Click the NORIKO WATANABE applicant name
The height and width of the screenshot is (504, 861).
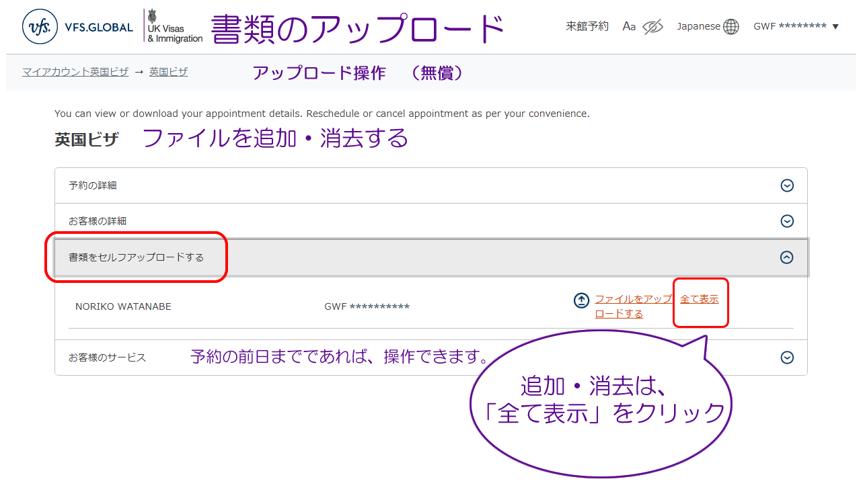(x=123, y=306)
